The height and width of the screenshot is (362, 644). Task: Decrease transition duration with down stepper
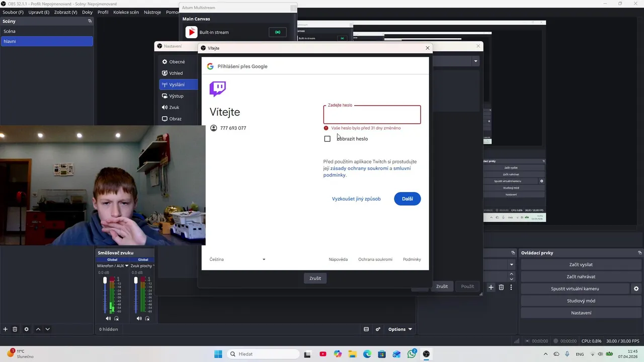pyautogui.click(x=512, y=279)
